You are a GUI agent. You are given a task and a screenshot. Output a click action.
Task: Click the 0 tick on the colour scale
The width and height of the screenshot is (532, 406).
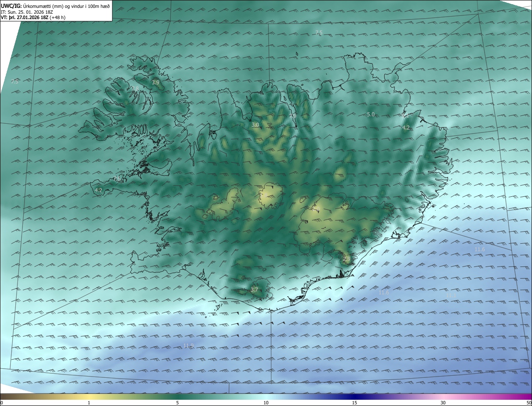tap(2, 403)
